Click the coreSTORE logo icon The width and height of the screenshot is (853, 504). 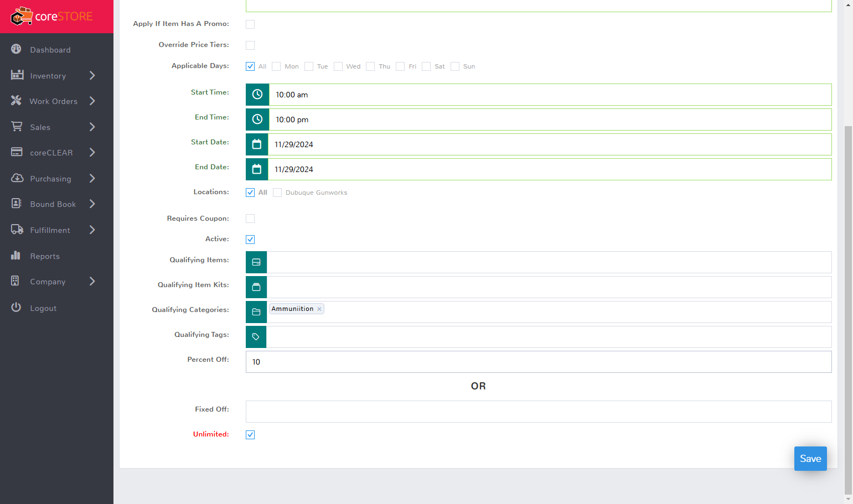coord(22,17)
